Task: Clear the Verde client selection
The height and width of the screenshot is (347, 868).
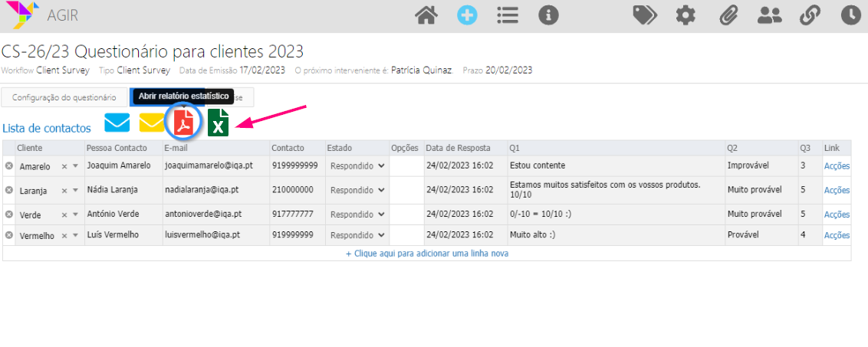Action: tap(64, 214)
